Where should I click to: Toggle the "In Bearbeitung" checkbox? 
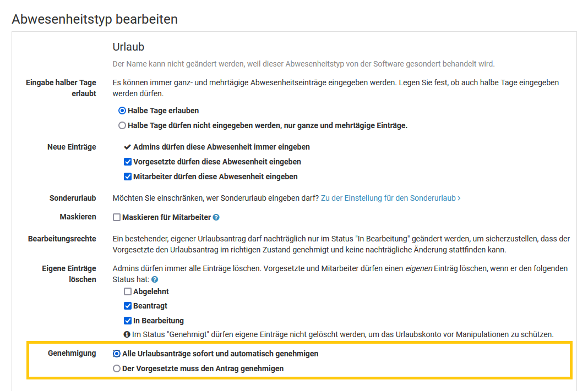coord(128,321)
